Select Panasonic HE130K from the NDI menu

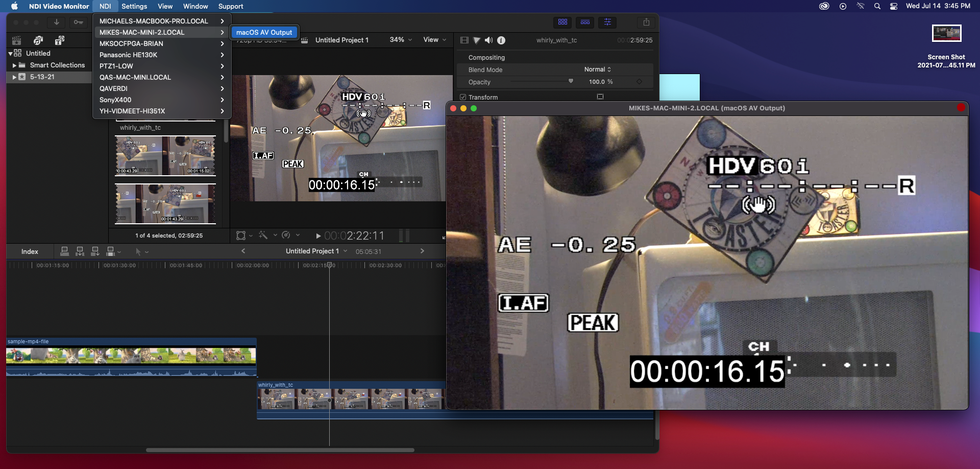point(129,55)
